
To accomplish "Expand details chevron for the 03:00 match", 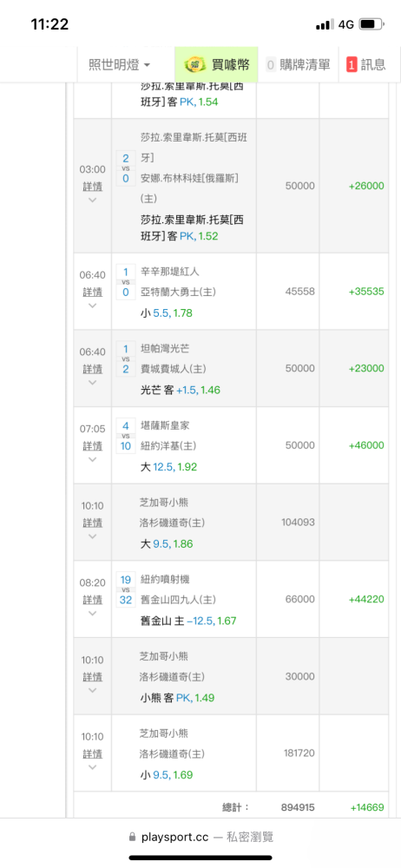I will click(93, 200).
